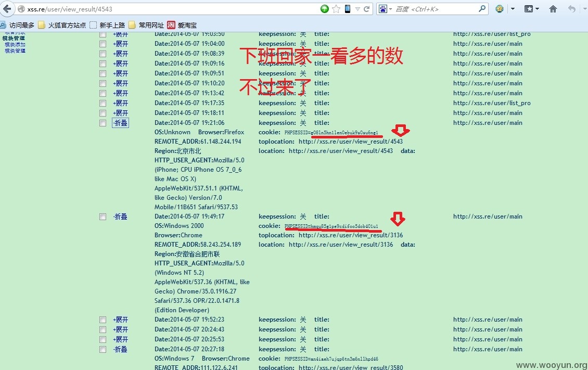
Task: Click the 百度 search input field
Action: point(436,9)
